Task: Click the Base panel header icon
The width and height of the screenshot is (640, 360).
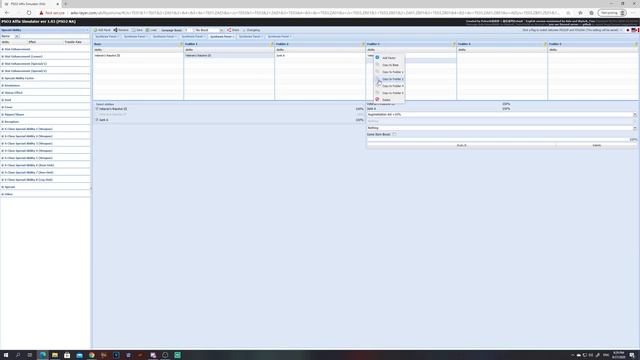Action: [181, 44]
